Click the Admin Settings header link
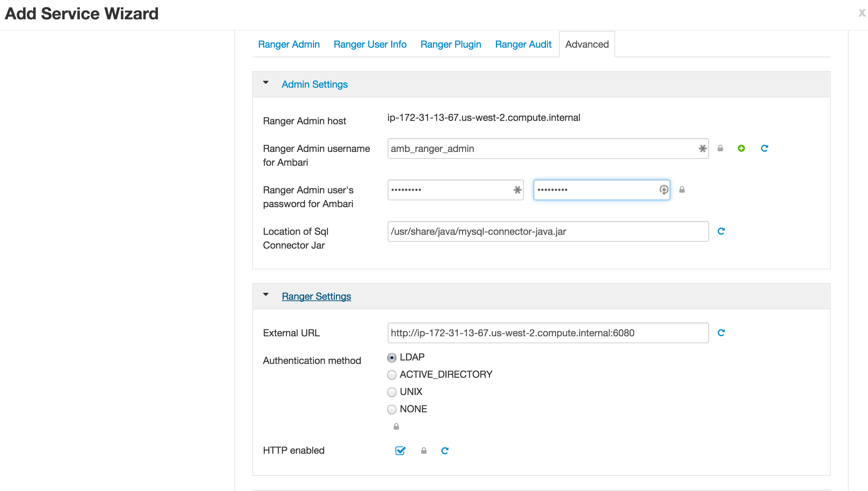This screenshot has height=491, width=868. click(x=314, y=84)
